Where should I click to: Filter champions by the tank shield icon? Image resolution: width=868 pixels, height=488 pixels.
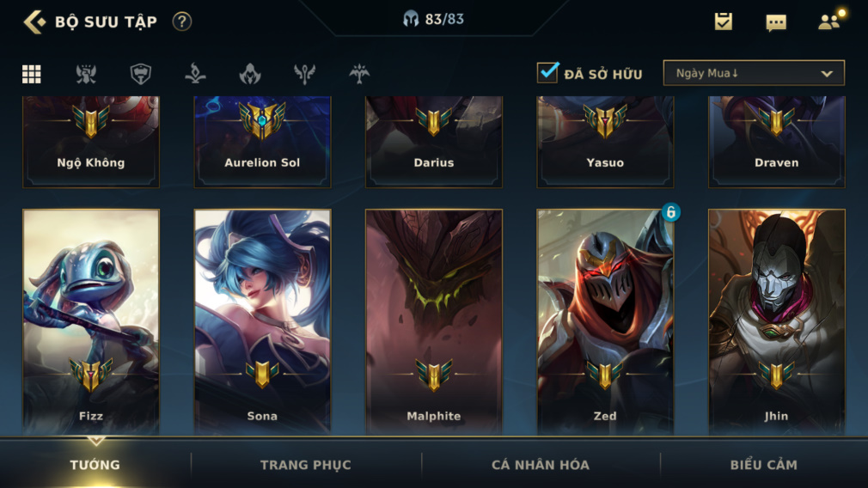pos(141,74)
